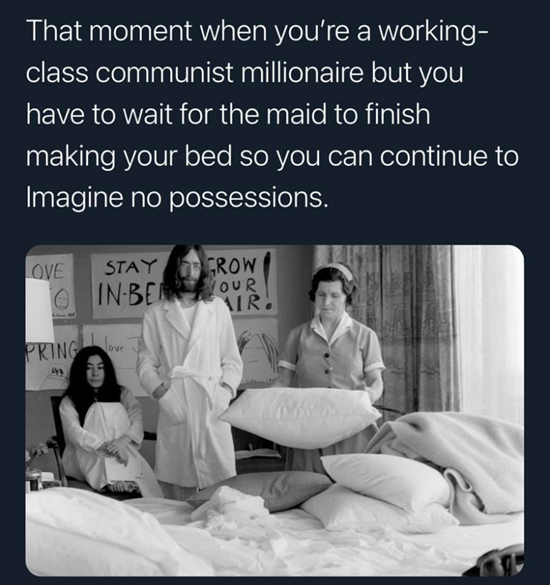Click the phrase "Imagine no possessions."
This screenshot has height=585, width=550.
(177, 197)
